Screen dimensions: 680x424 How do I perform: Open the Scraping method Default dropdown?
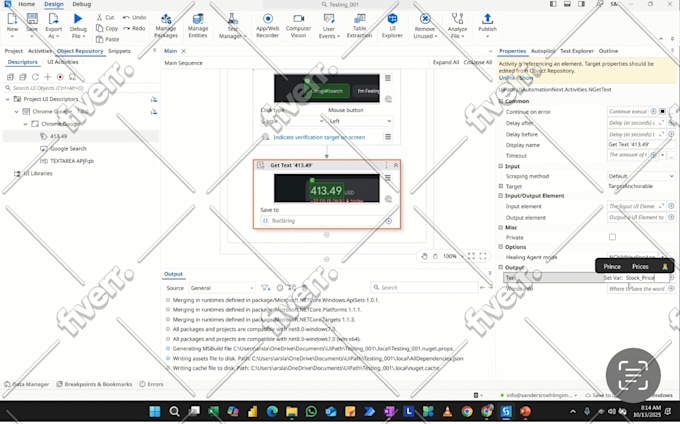click(641, 176)
